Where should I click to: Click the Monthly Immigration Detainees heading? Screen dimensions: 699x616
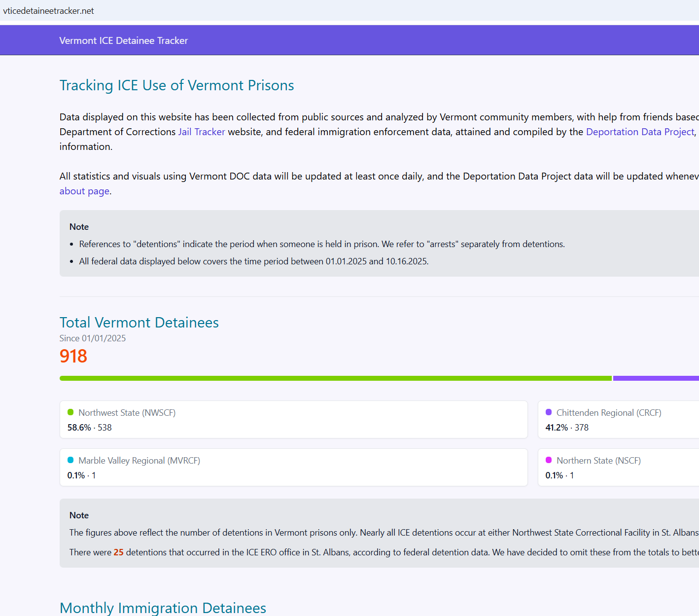[163, 608]
